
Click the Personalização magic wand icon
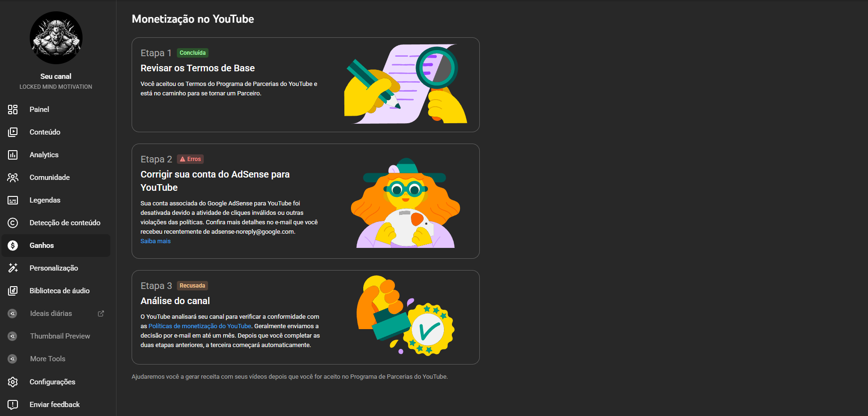pos(13,268)
